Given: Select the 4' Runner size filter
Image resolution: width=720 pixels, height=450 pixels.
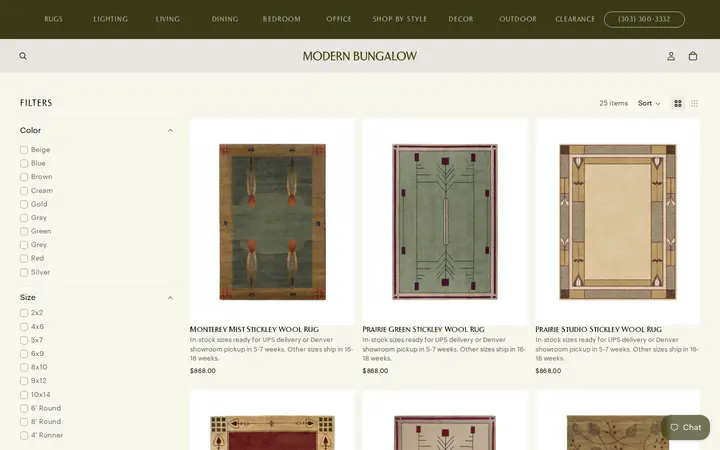Looking at the screenshot, I should point(24,435).
